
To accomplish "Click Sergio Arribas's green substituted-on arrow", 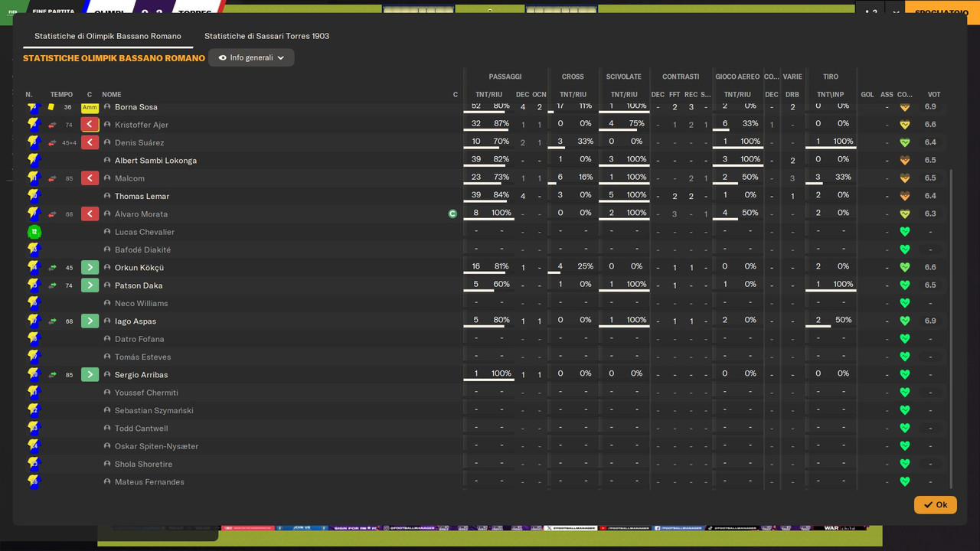I will (90, 375).
